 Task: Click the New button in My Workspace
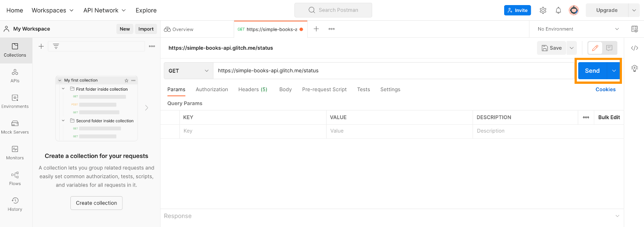pos(125,29)
